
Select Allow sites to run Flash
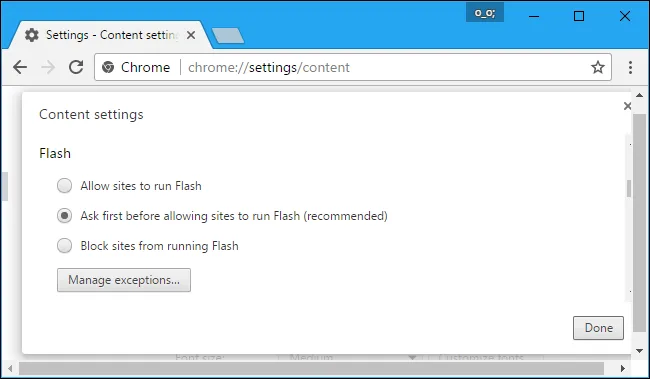(x=64, y=186)
